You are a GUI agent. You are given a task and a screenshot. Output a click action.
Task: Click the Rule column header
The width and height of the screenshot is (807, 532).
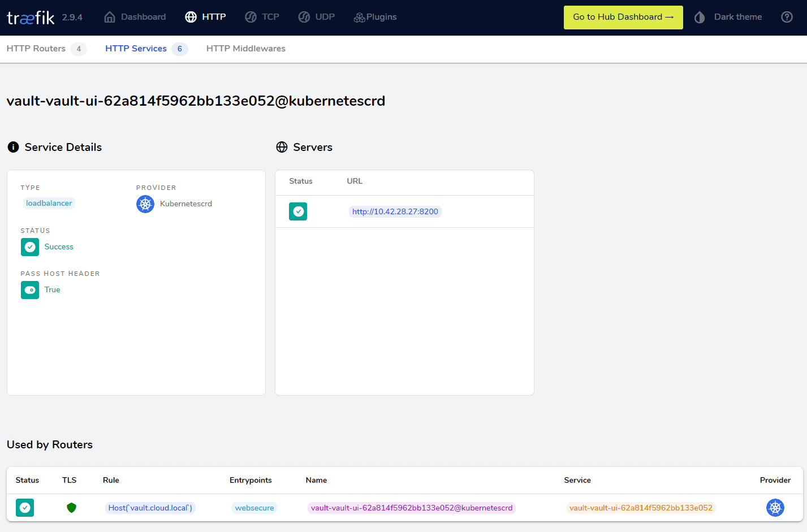(111, 480)
